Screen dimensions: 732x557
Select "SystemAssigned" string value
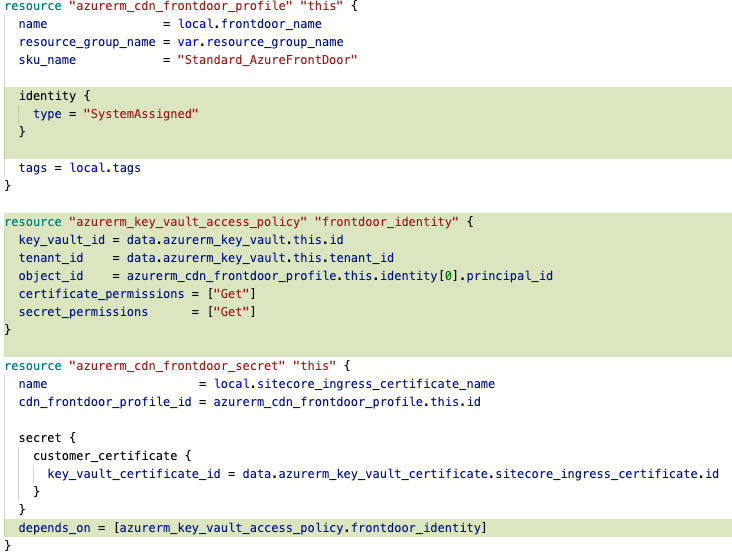pos(141,114)
